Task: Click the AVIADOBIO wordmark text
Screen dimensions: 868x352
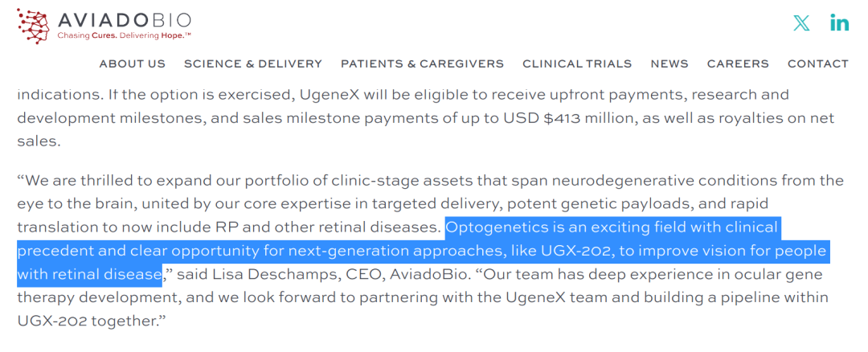Action: point(125,19)
